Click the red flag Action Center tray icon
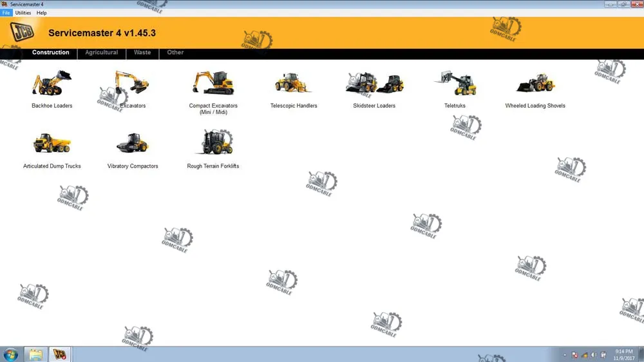Image resolution: width=644 pixels, height=362 pixels. (574, 355)
